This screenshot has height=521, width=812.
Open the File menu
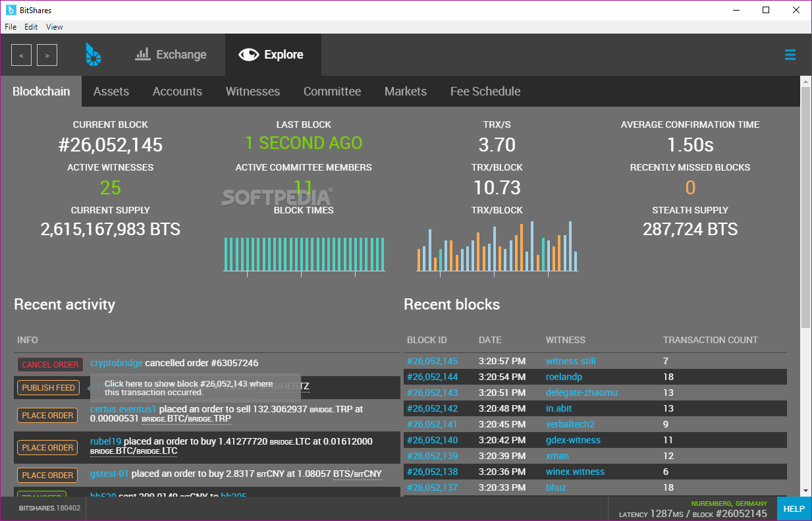coord(11,27)
